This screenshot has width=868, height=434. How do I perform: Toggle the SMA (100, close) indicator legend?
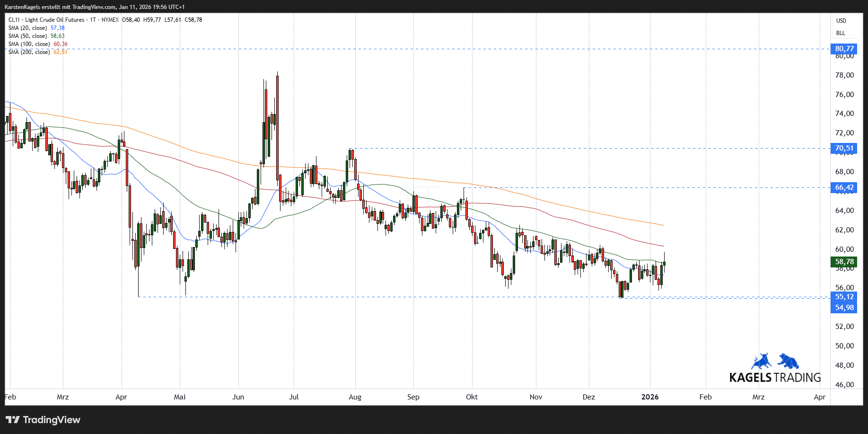[x=29, y=44]
